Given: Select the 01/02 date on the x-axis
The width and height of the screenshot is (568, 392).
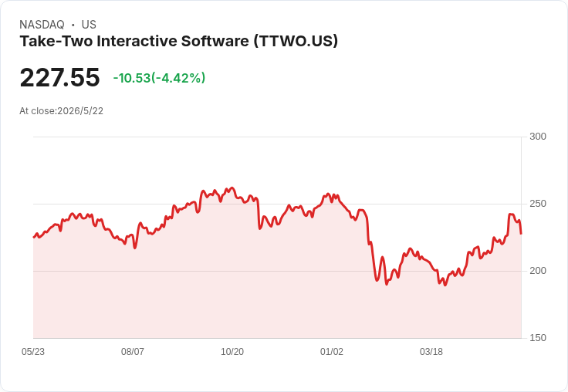Looking at the screenshot, I should pyautogui.click(x=331, y=351).
